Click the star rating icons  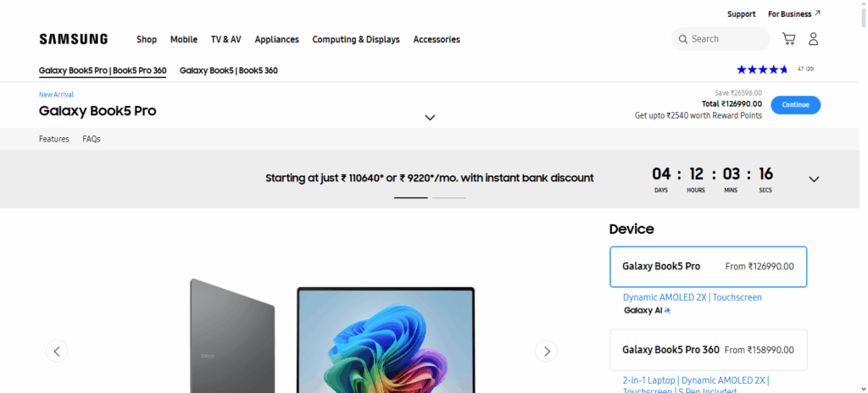tap(762, 69)
